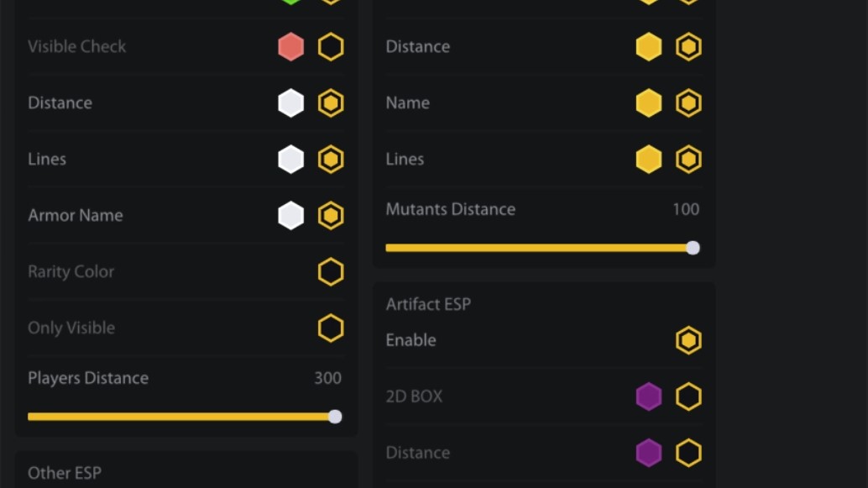The height and width of the screenshot is (488, 868).
Task: Click the red Visible Check color swatch
Action: (x=290, y=47)
